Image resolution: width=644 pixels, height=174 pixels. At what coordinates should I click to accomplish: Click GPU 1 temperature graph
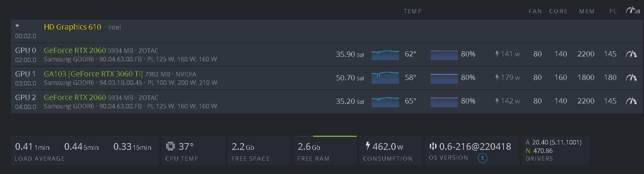[385, 78]
